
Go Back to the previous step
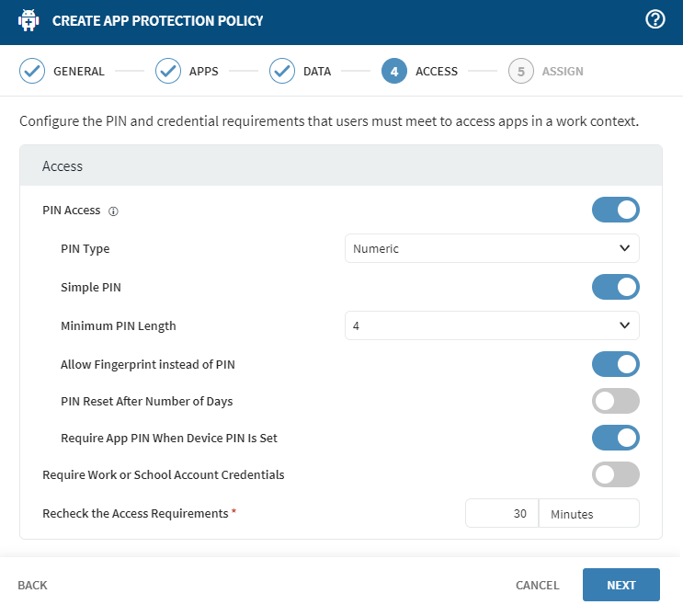[x=32, y=585]
